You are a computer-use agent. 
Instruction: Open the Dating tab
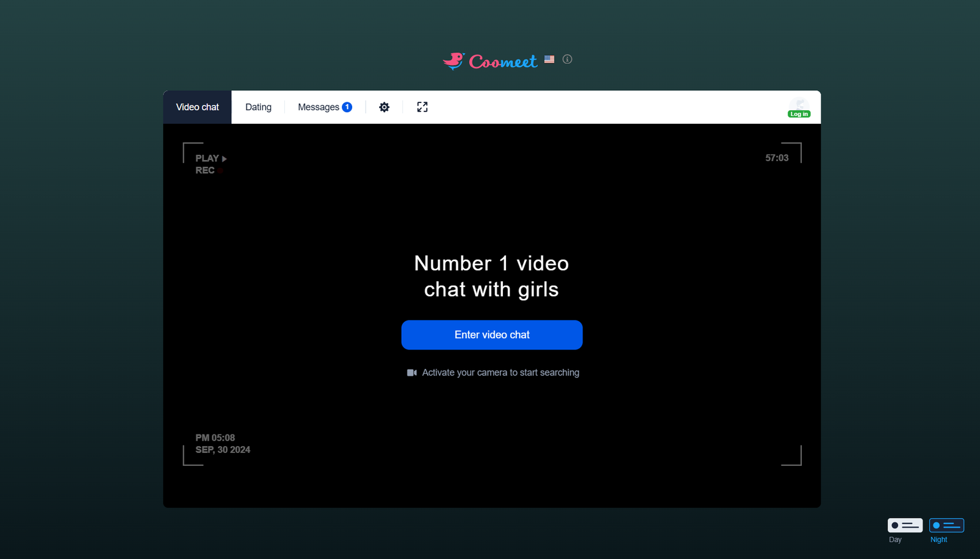pyautogui.click(x=258, y=107)
